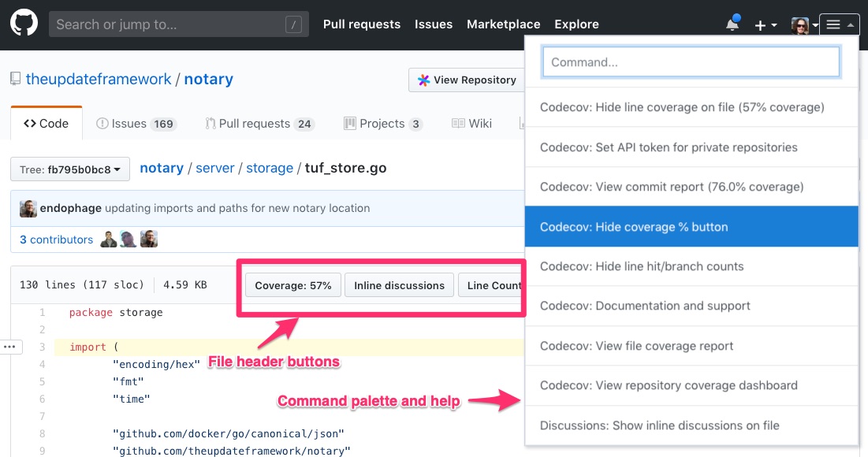Focus the Search or jump to field
Screen dimensions: 868x457
[x=179, y=24]
